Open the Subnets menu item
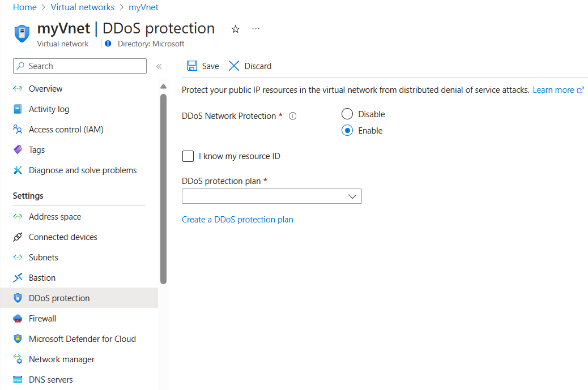This screenshot has width=588, height=390. [44, 258]
